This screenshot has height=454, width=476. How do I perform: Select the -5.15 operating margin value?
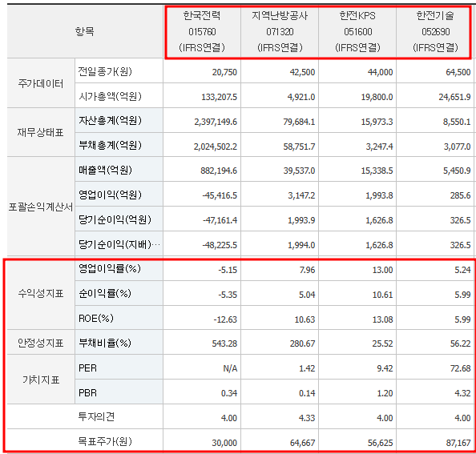(x=228, y=270)
